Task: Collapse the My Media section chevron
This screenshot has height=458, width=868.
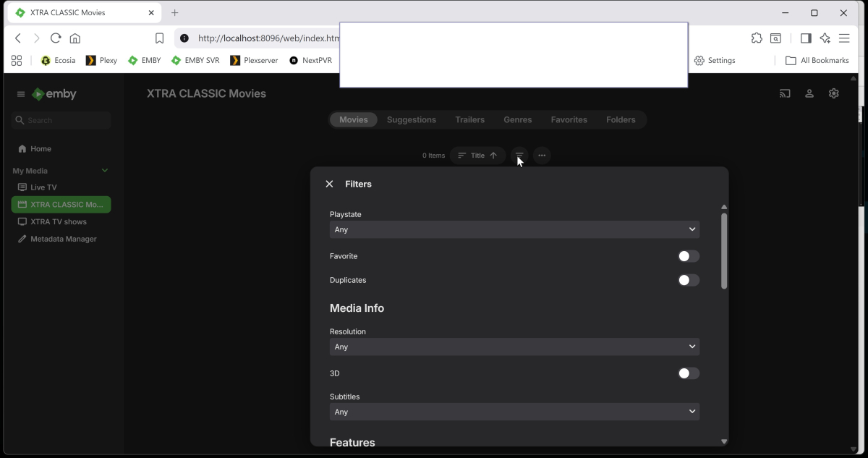Action: pyautogui.click(x=105, y=171)
